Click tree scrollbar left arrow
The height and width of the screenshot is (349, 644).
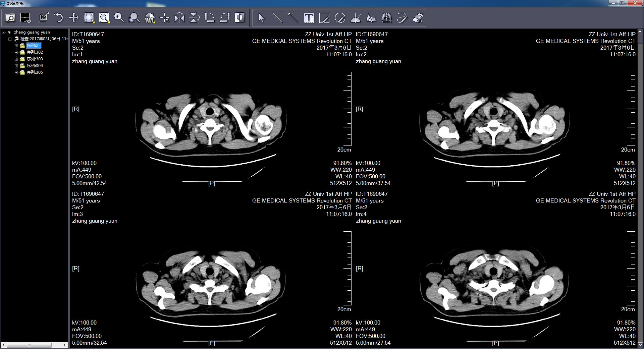(x=3, y=345)
